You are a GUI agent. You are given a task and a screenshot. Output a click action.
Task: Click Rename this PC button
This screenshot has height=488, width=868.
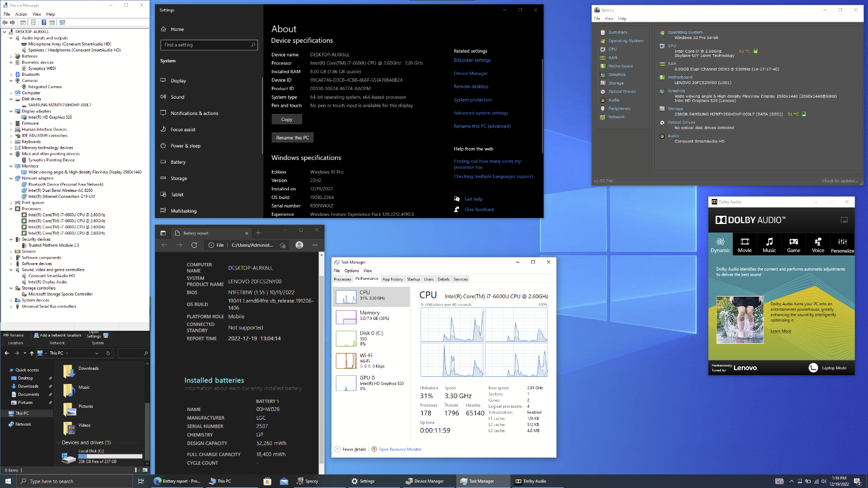point(292,138)
